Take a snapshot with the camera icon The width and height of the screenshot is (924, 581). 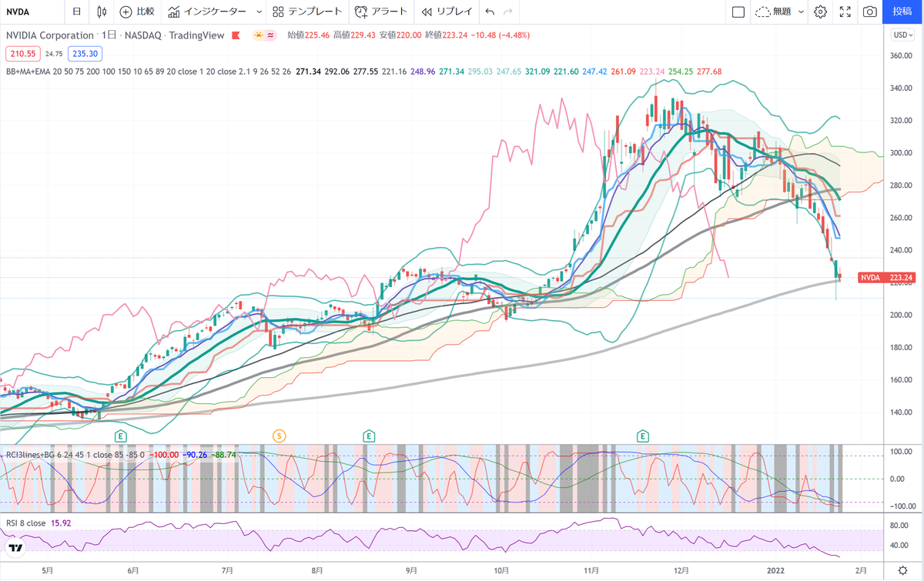(x=870, y=12)
